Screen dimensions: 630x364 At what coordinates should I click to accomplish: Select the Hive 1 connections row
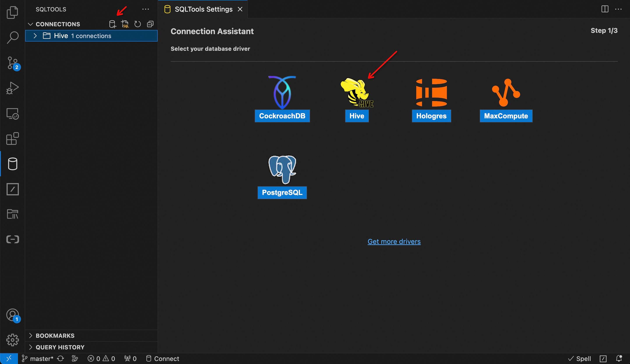coord(91,36)
